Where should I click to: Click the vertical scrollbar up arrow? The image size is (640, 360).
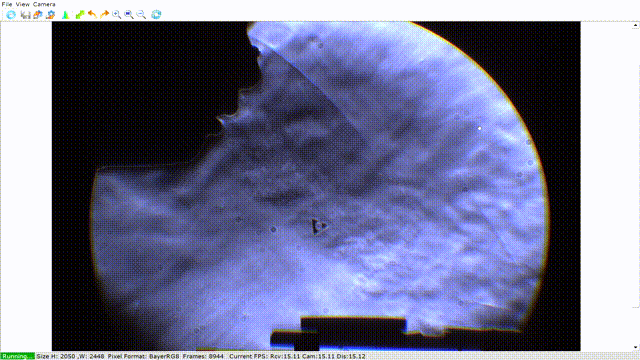click(x=636, y=25)
